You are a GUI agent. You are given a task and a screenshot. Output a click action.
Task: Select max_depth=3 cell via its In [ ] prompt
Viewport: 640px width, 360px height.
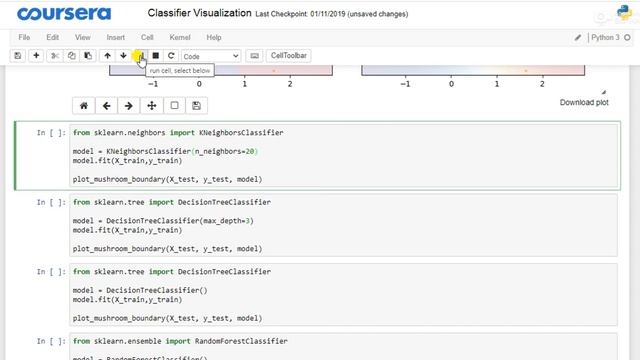tap(51, 202)
